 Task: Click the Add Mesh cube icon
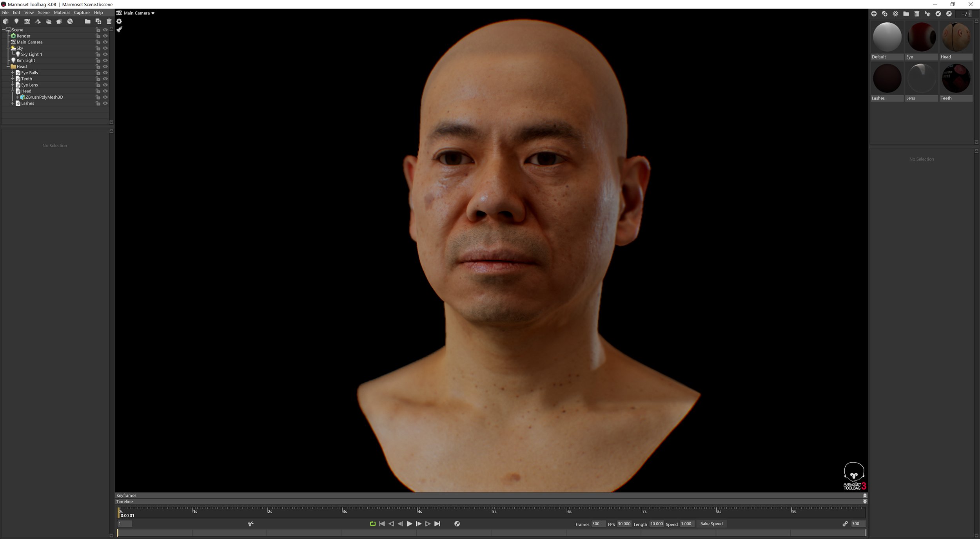click(5, 22)
